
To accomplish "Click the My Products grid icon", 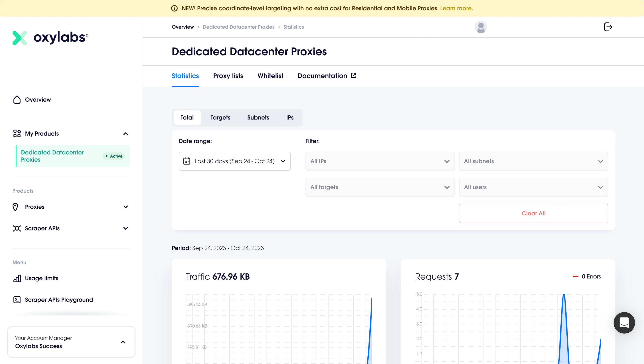I will [17, 133].
